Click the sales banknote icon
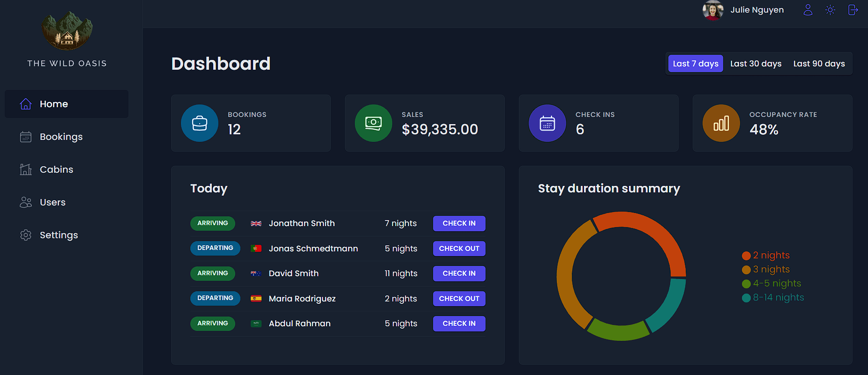Viewport: 868px width, 375px height. pyautogui.click(x=374, y=123)
